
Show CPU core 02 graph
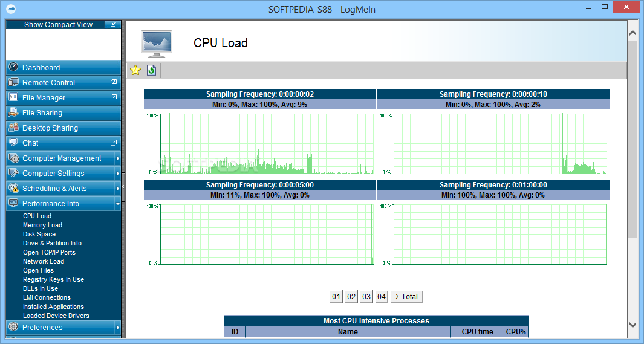[x=351, y=296]
